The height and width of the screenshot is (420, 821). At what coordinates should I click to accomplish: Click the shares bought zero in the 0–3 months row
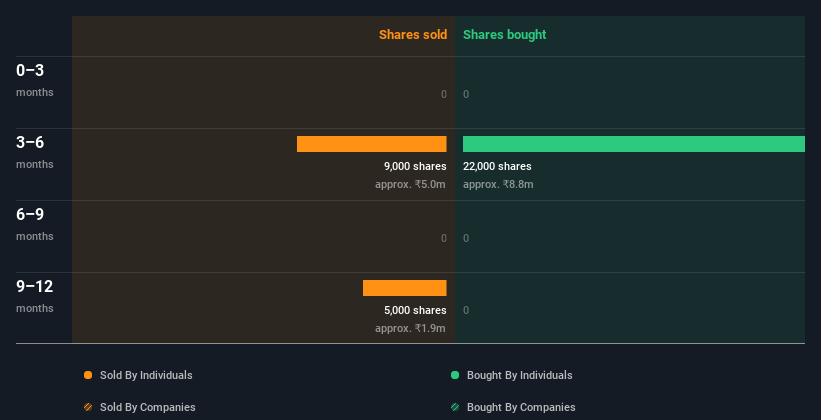pos(466,94)
